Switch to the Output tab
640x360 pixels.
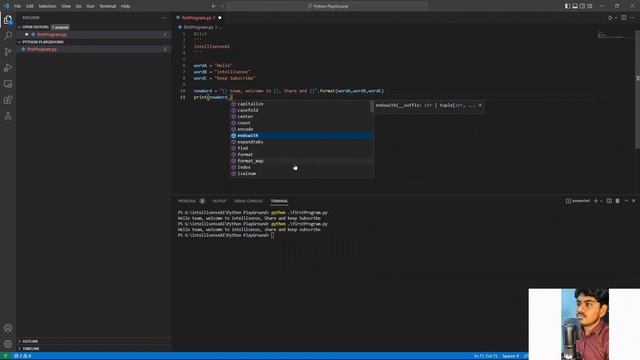pos(219,201)
